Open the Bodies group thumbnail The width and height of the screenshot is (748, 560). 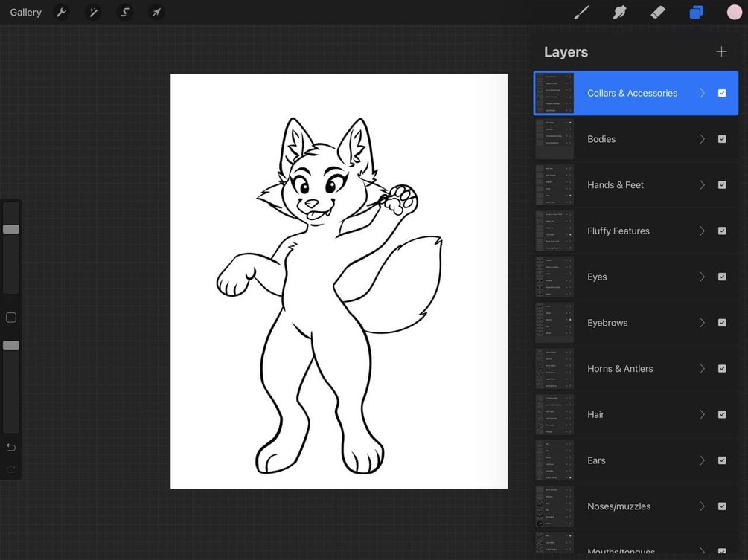(554, 139)
